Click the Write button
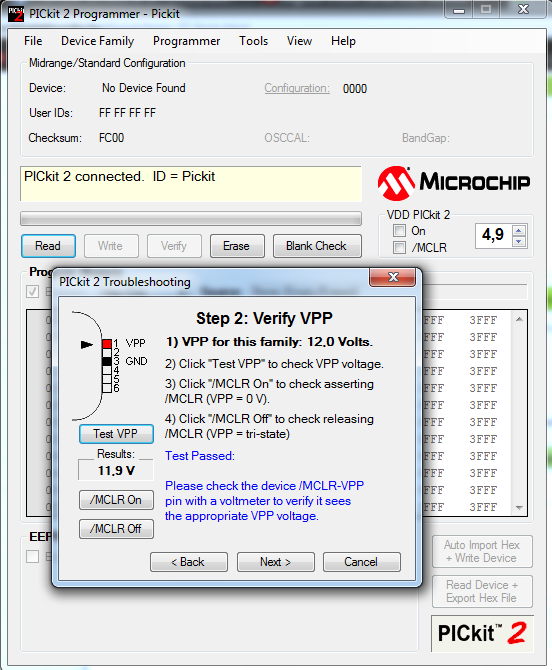Screen dimensions: 552x670 click(x=111, y=246)
